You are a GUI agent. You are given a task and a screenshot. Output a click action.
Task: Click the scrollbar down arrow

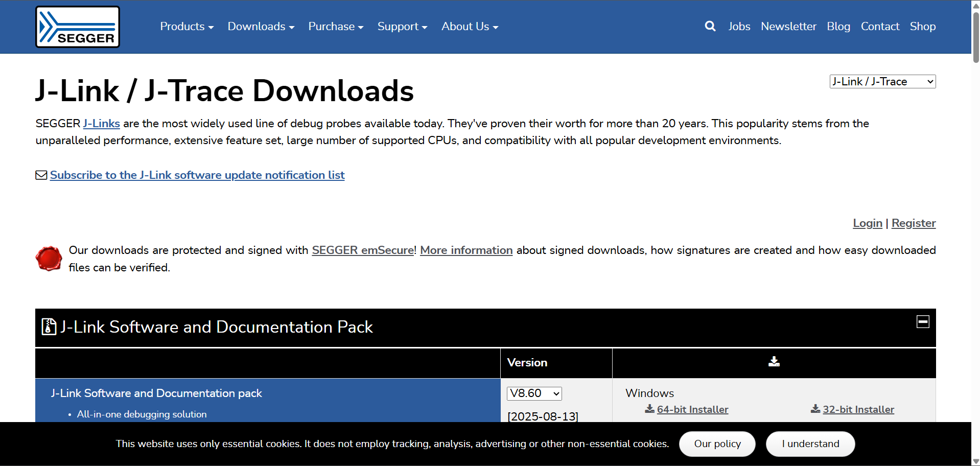pos(976,461)
